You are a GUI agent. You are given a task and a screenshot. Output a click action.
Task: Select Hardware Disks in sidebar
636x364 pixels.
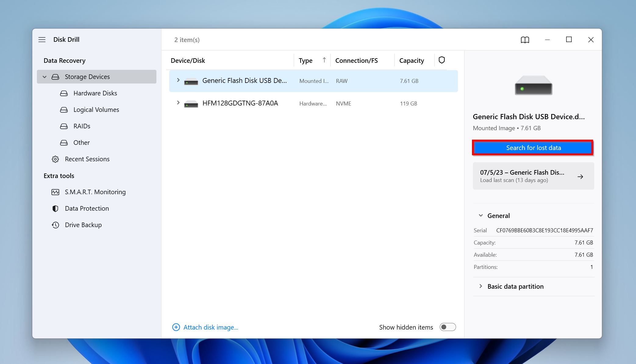[95, 93]
